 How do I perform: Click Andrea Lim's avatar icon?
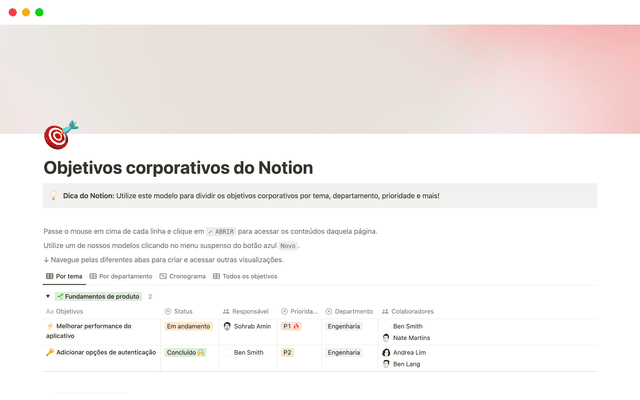[x=386, y=353]
